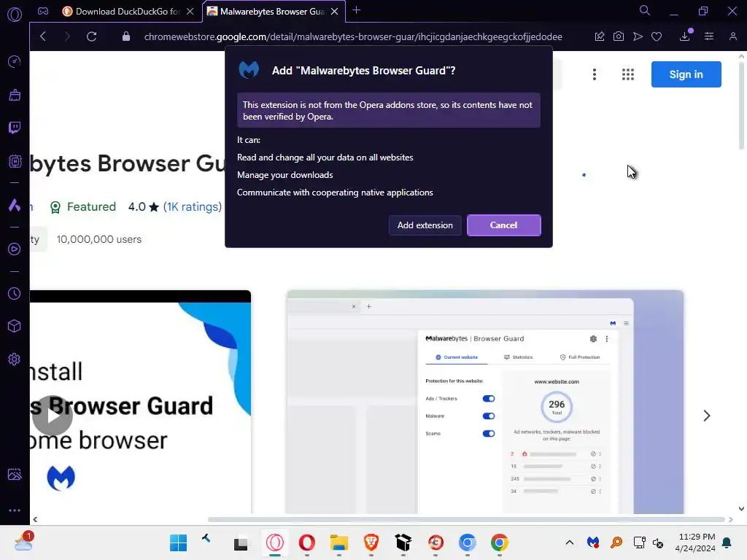This screenshot has width=747, height=560.
Task: Open History clock icon in sidebar
Action: point(15,293)
